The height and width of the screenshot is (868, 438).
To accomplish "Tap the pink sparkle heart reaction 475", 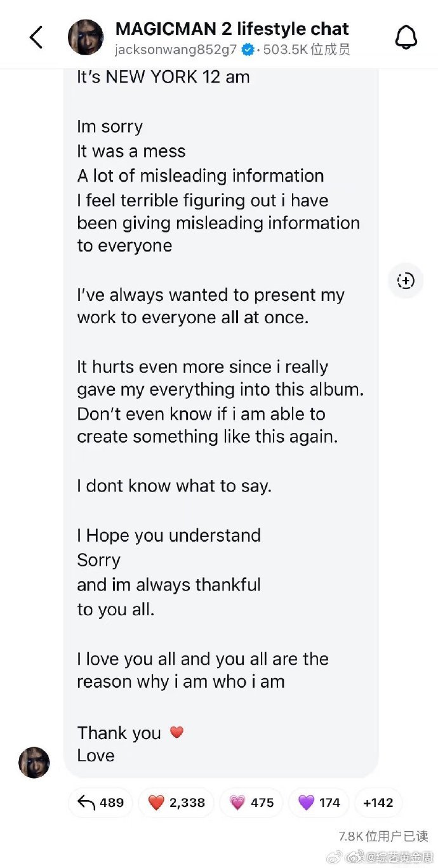I will pos(251,803).
